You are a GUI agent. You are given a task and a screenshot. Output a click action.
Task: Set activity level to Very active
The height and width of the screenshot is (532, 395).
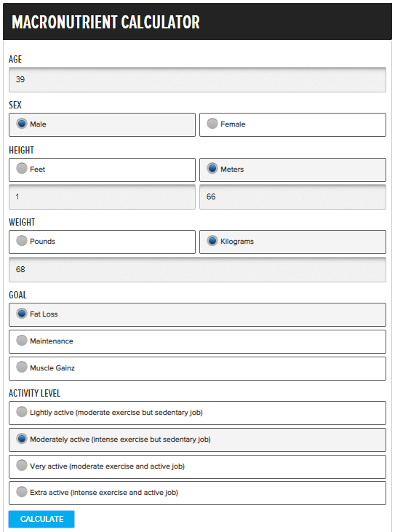tap(197, 467)
